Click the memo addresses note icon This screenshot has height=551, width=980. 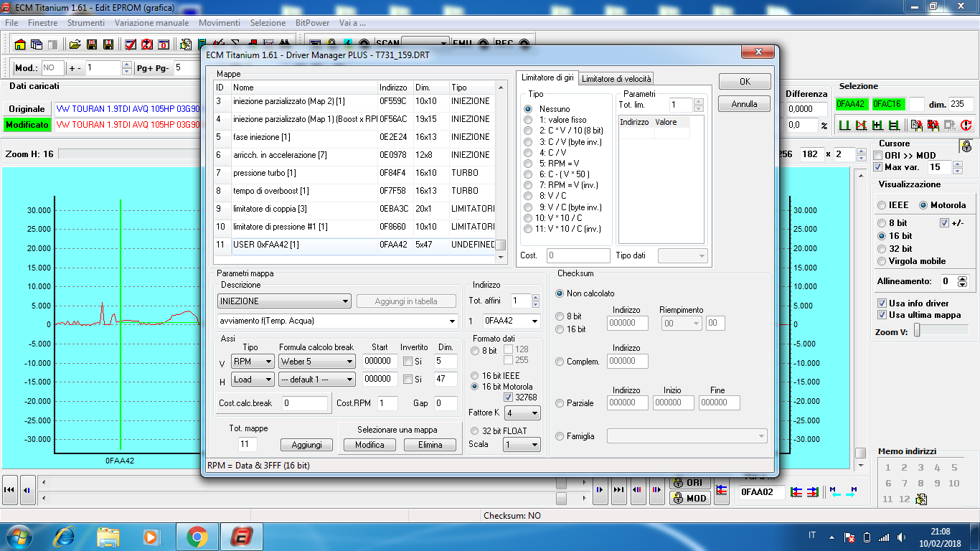coord(921,499)
